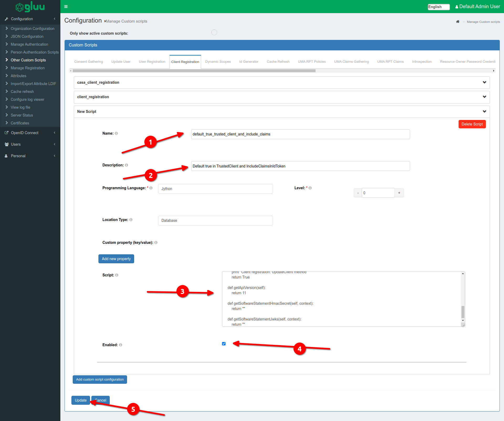
Task: Click the info icon next to Level label
Action: click(x=310, y=188)
